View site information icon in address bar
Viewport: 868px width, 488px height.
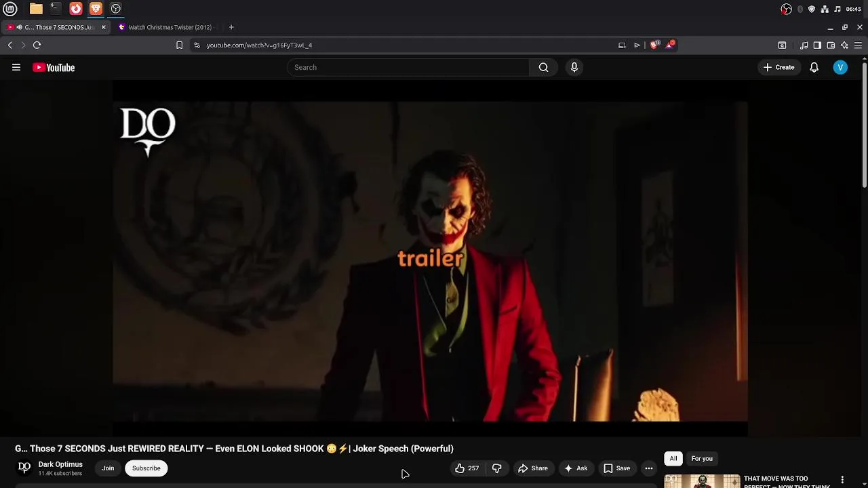(x=197, y=45)
